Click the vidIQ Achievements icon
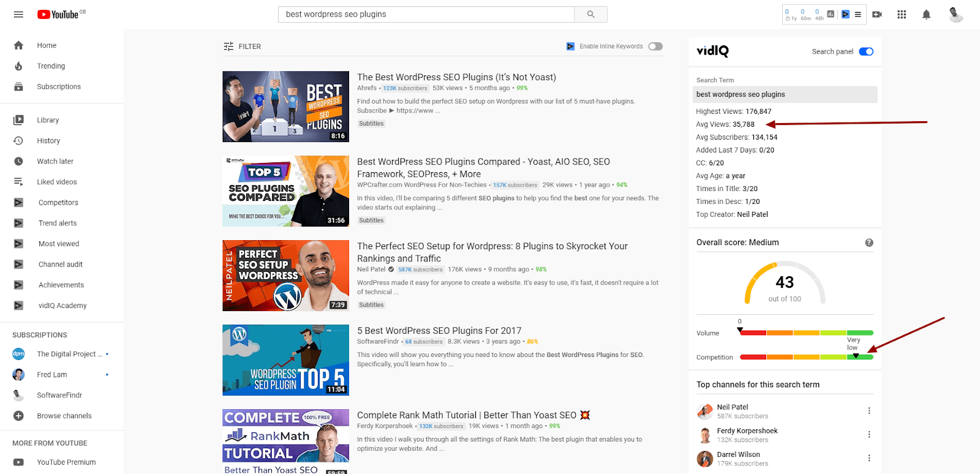The width and height of the screenshot is (980, 474). point(18,285)
